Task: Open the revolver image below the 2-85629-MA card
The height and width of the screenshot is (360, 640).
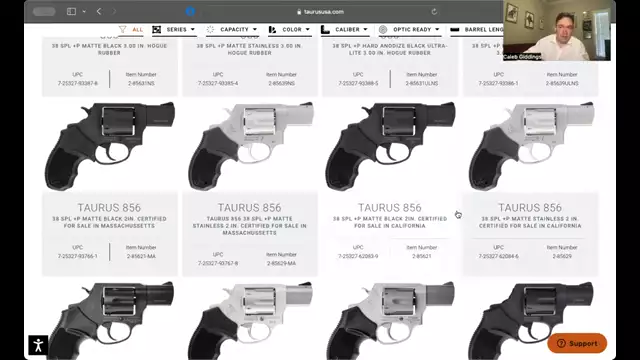Action: [250, 320]
